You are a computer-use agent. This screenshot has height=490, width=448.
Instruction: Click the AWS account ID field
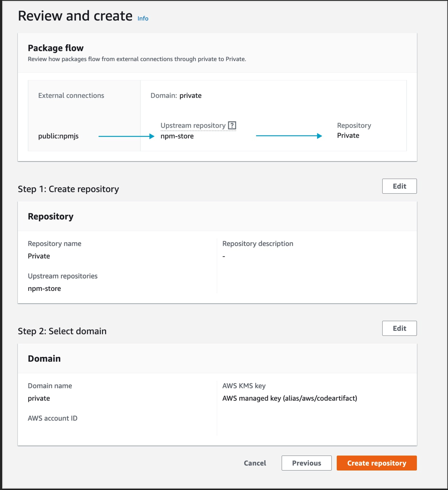(x=53, y=418)
